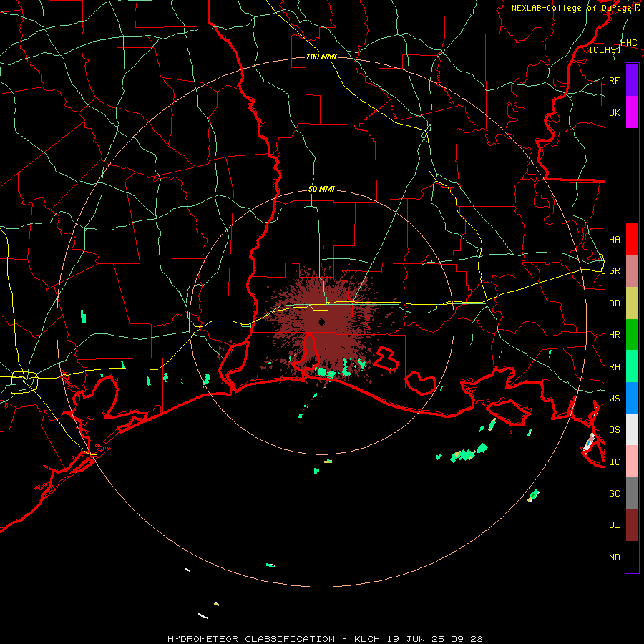The image size is (644, 644).
Task: Click the [CLAS] unit label
Action: click(605, 49)
